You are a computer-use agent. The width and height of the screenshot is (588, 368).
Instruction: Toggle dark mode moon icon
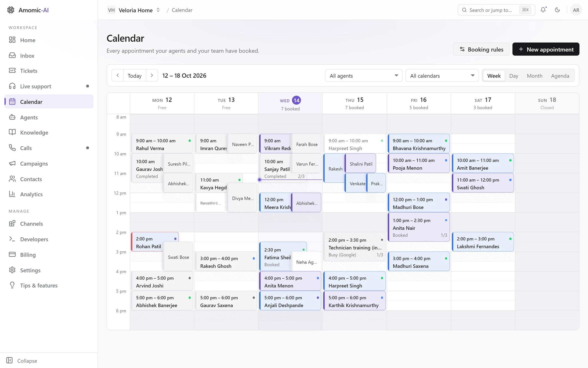click(x=557, y=10)
